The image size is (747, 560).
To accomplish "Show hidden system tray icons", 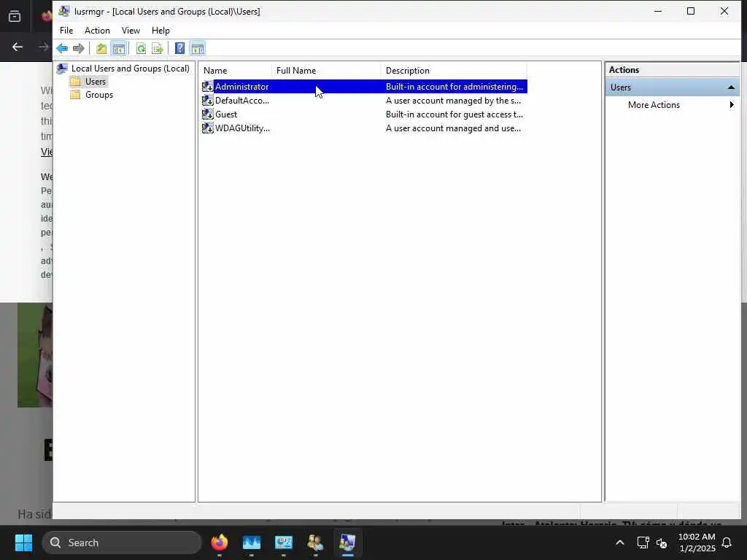I will point(620,542).
